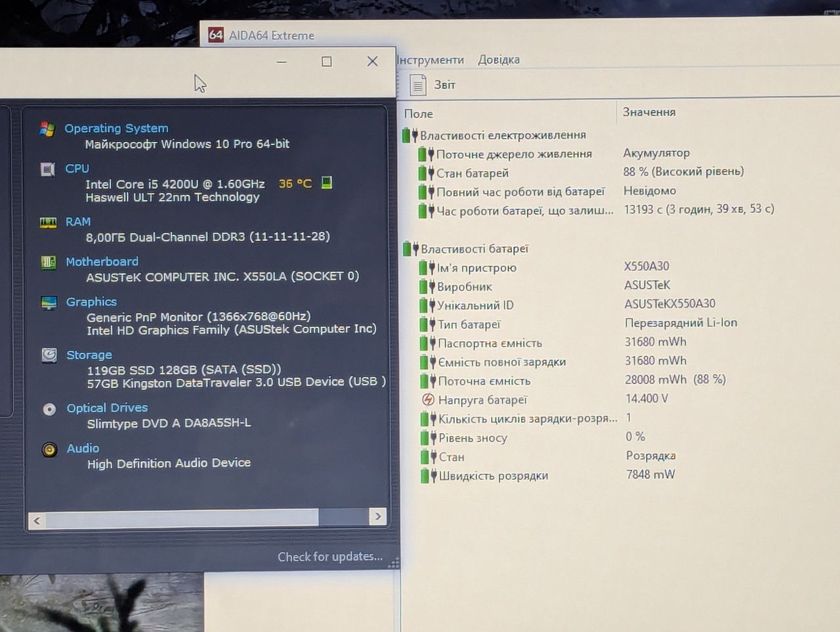Click the report document icon in AIDA64 toolbar

click(417, 85)
